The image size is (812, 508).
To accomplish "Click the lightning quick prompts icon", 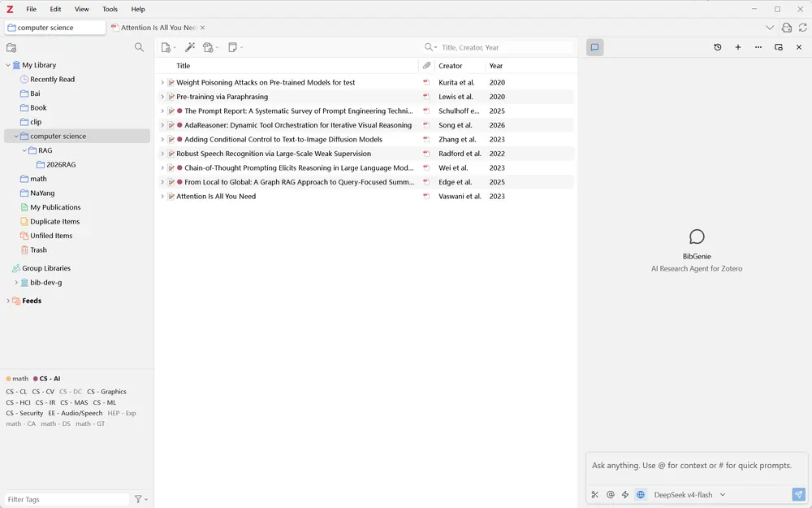I will 625,494.
